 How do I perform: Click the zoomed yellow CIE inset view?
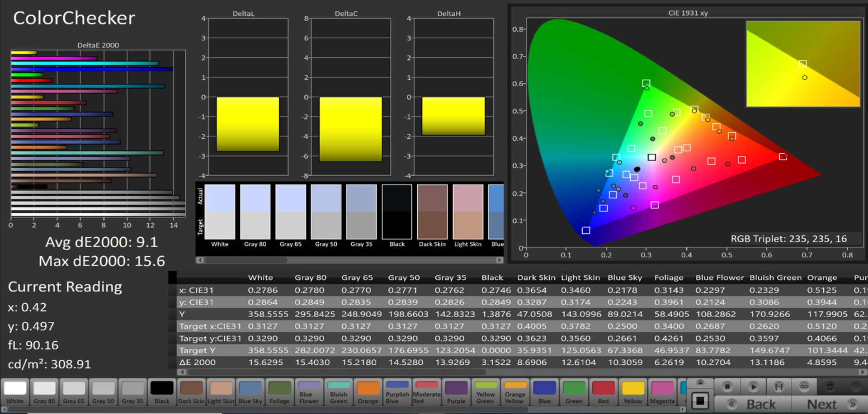coord(803,64)
